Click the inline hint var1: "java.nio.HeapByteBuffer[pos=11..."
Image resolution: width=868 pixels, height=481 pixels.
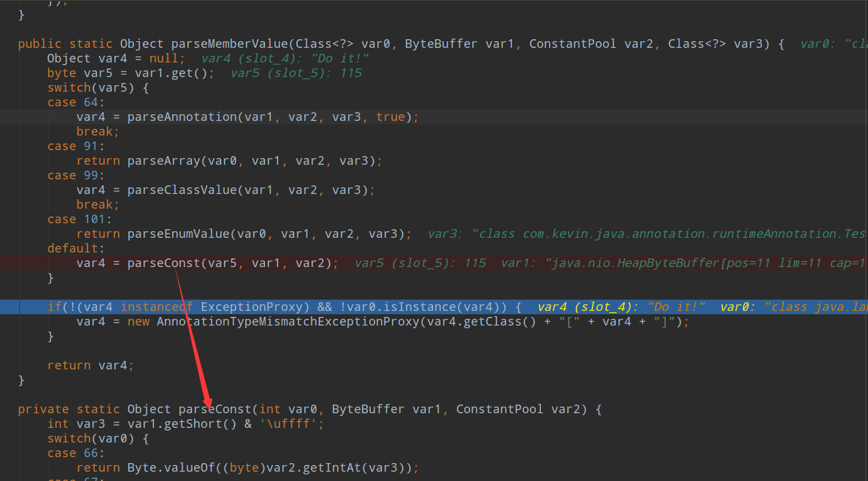click(x=684, y=263)
